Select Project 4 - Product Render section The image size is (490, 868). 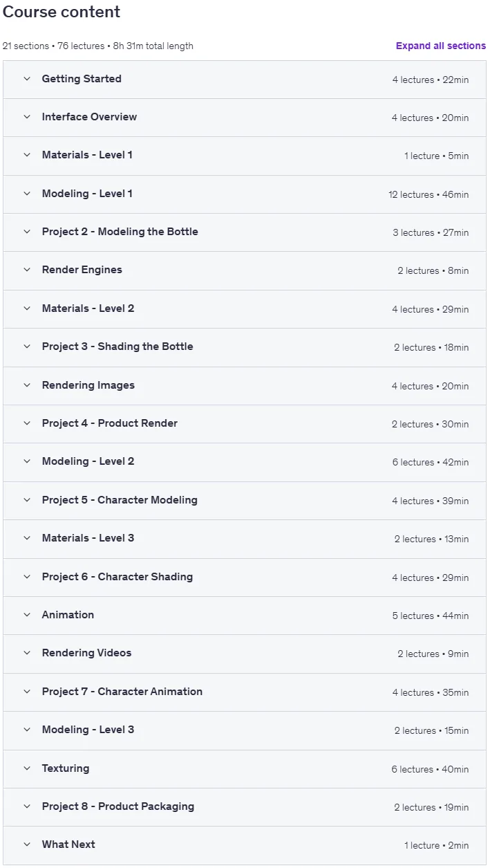245,424
